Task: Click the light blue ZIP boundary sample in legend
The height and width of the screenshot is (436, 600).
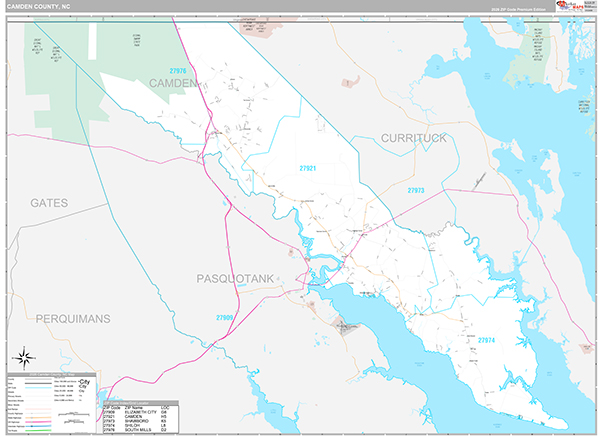Action: [38, 388]
